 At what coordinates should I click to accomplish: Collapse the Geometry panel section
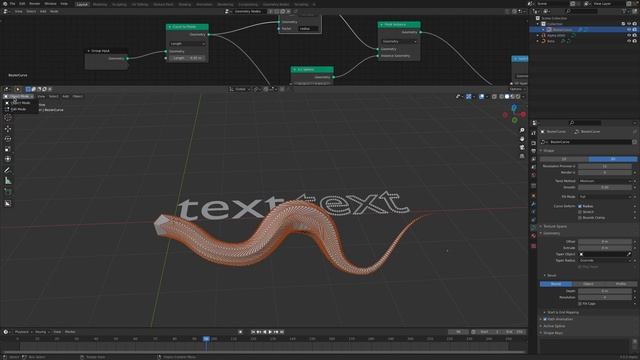click(551, 233)
